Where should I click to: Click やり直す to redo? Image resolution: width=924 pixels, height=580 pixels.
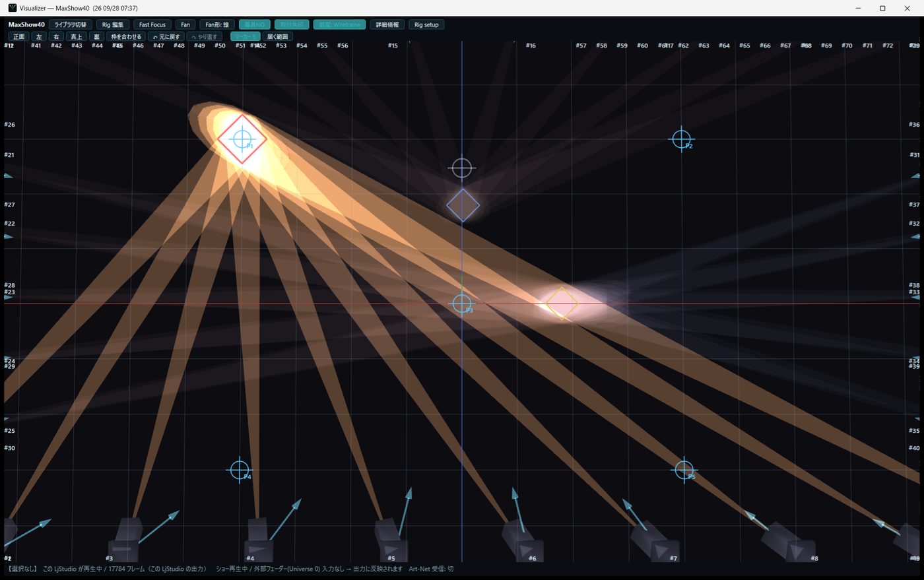pos(205,36)
